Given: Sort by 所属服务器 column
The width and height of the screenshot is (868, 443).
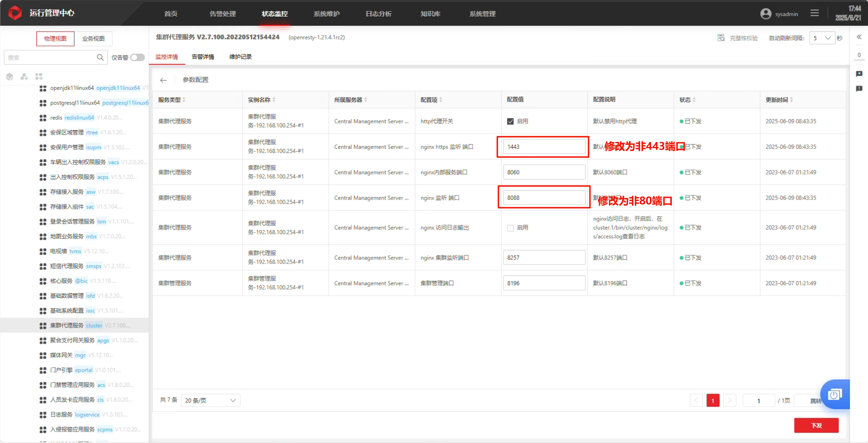Looking at the screenshot, I should click(x=366, y=100).
